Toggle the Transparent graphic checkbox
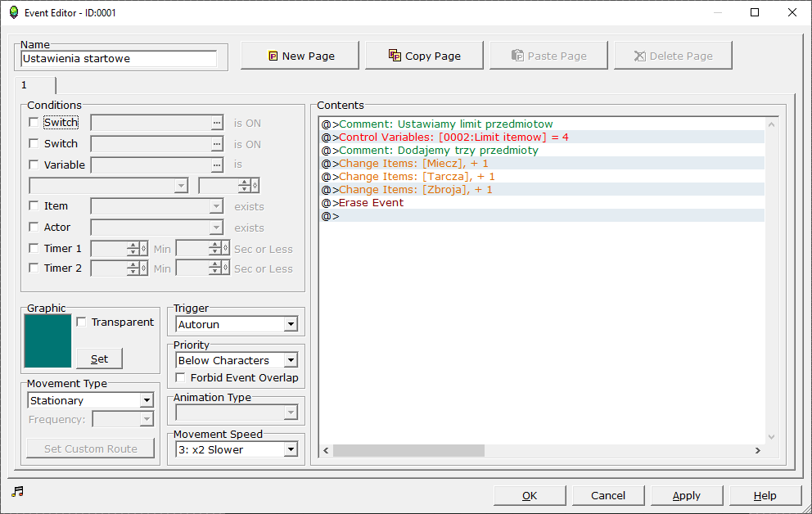The width and height of the screenshot is (812, 514). [x=81, y=322]
